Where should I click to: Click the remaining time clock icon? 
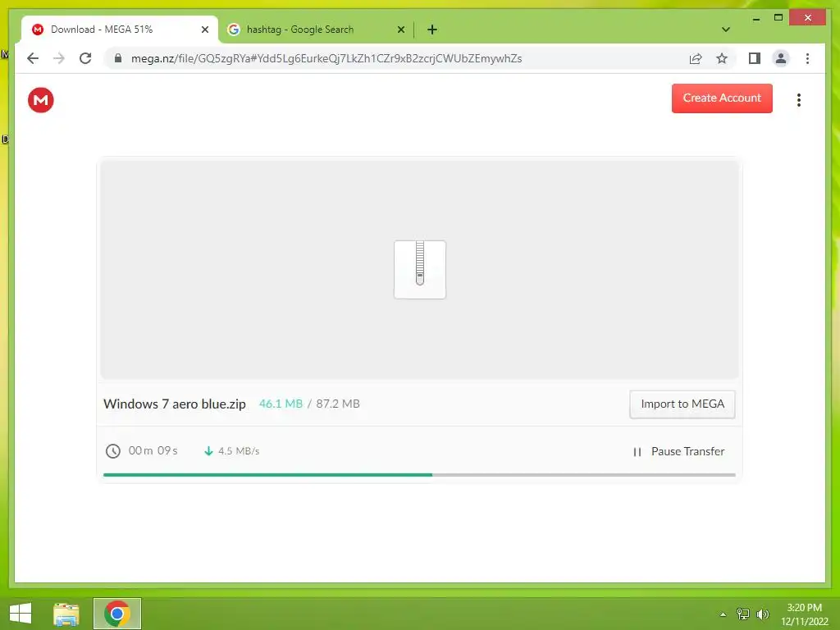click(113, 451)
